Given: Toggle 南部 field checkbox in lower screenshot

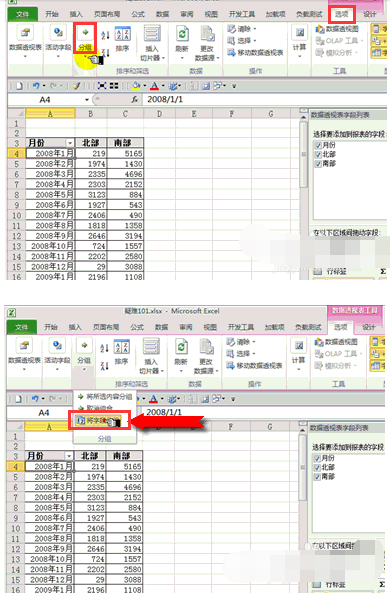Looking at the screenshot, I should (x=317, y=476).
